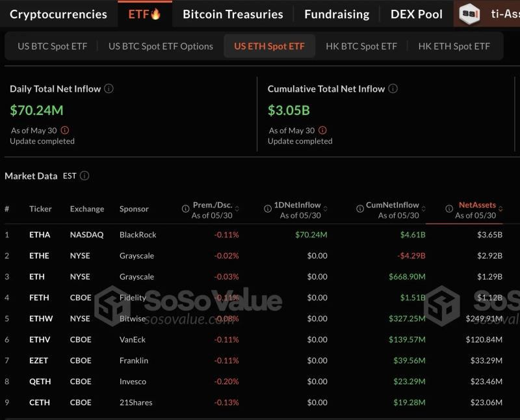Sort table by NetAssets arrows

[500, 209]
